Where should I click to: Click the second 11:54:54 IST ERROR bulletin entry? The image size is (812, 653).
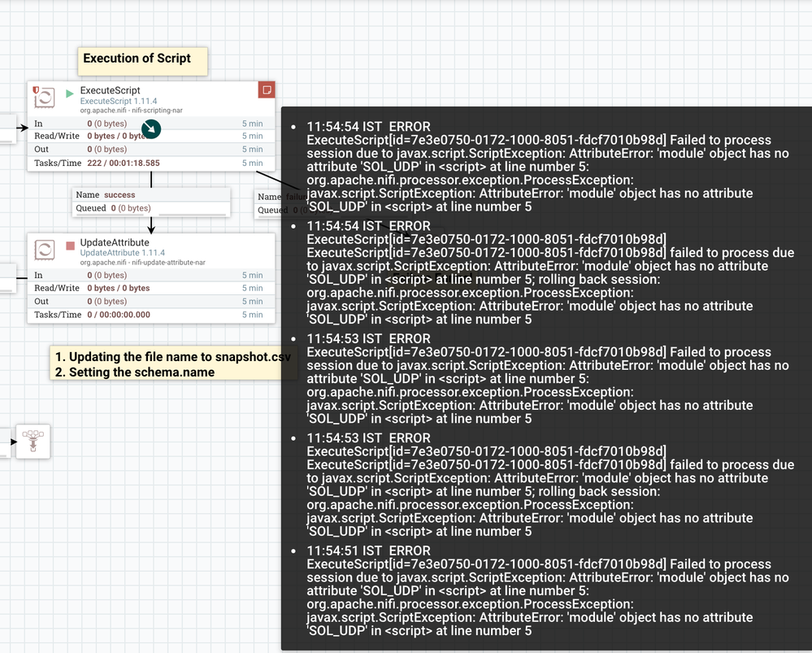(x=550, y=272)
